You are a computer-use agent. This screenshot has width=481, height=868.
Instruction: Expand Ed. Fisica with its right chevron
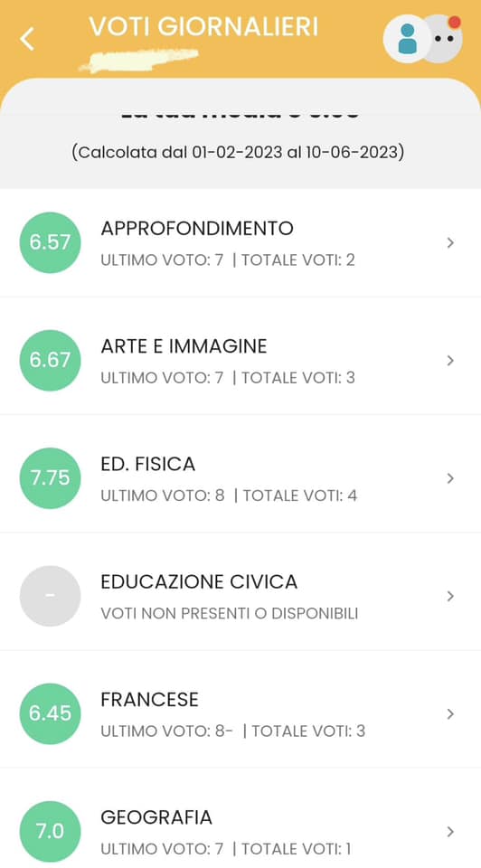[x=450, y=478]
